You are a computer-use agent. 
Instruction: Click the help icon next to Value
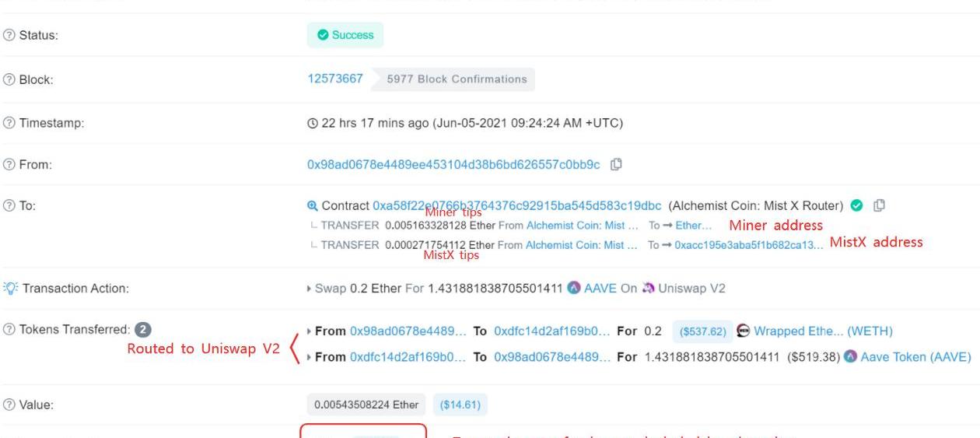9,405
